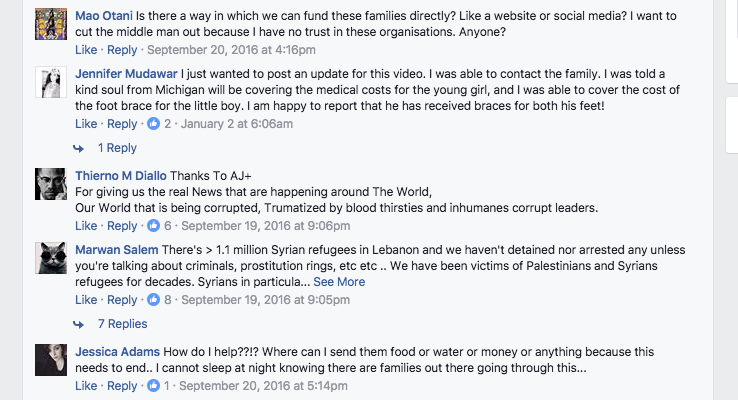Viewport: 738px width, 400px height.
Task: Like Jessica Adams's comment
Action: point(86,386)
